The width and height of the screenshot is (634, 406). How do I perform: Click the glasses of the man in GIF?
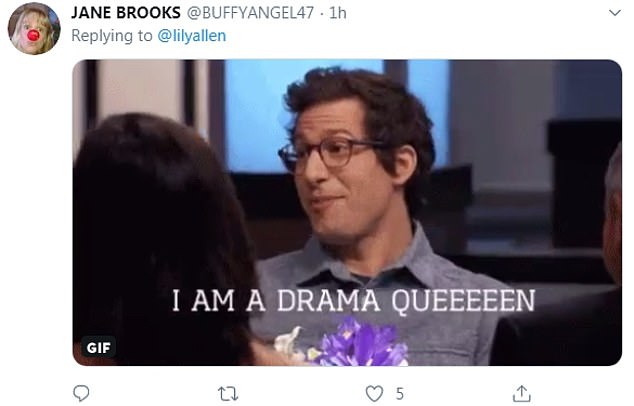coord(330,154)
